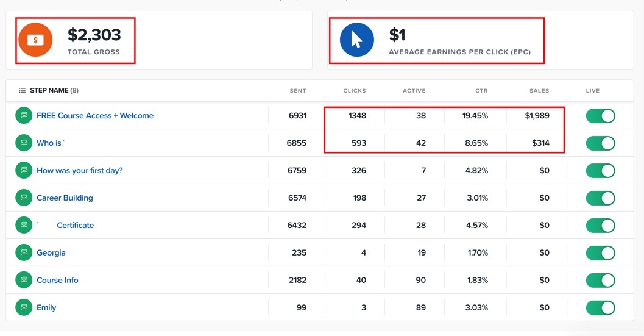Click the list icon beside Step Name
Image resolution: width=644 pixels, height=336 pixels.
(22, 90)
